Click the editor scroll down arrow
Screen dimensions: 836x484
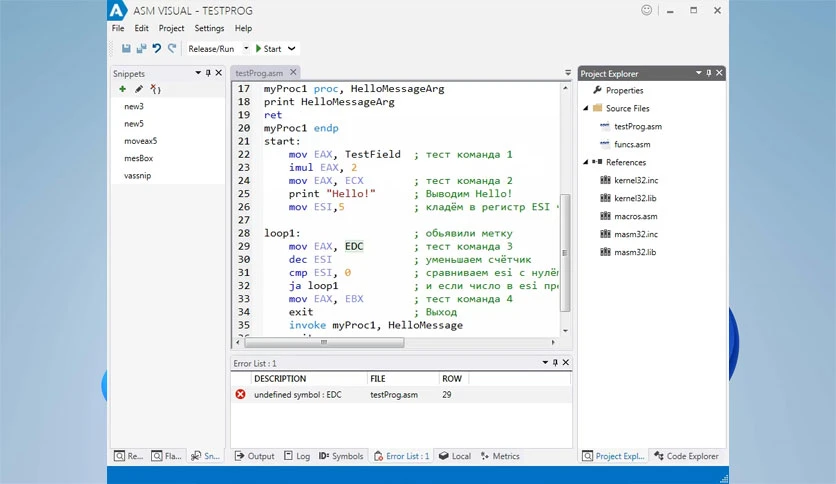(565, 331)
